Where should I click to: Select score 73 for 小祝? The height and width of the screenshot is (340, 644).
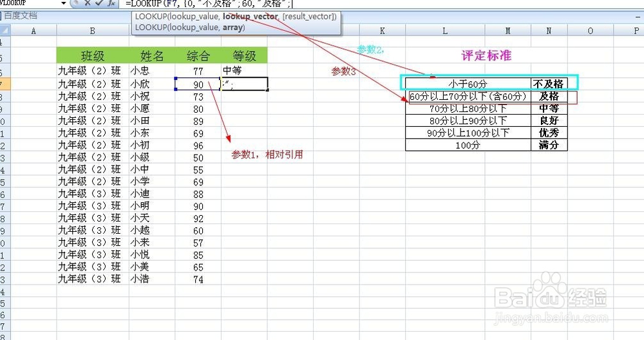tap(198, 97)
